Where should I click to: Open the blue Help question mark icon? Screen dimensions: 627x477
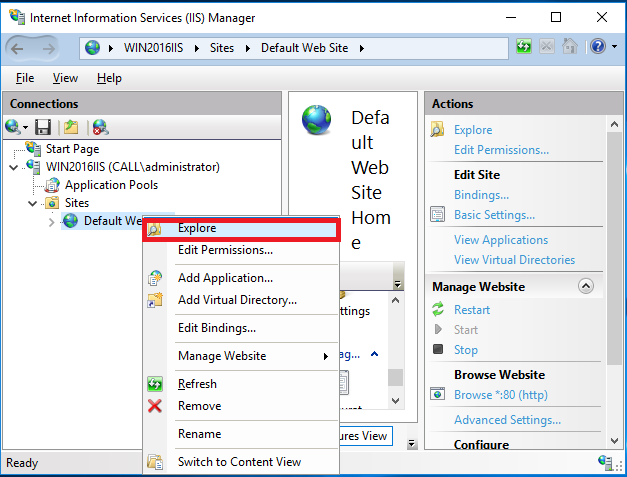(x=598, y=47)
